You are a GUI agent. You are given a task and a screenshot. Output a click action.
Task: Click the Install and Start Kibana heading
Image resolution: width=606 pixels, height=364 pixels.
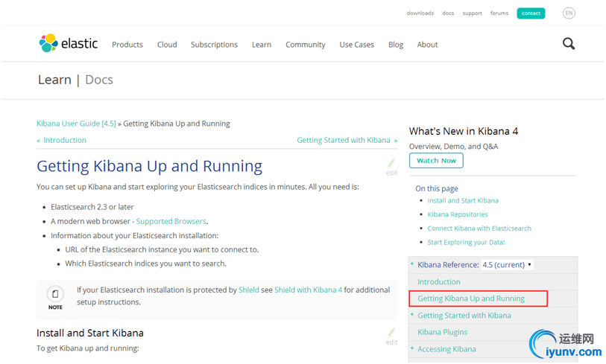pyautogui.click(x=90, y=333)
